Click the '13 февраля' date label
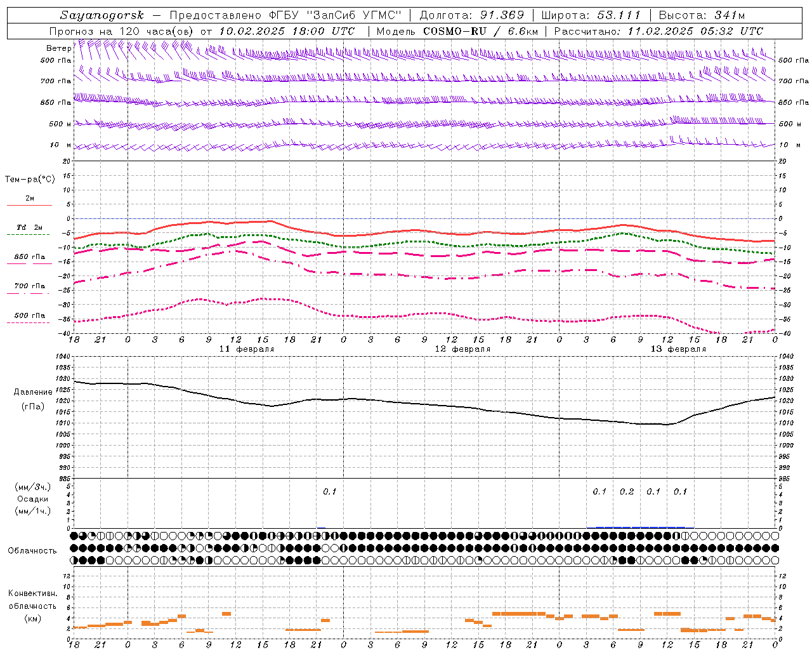Viewport: 812px width, 650px height. tap(678, 349)
